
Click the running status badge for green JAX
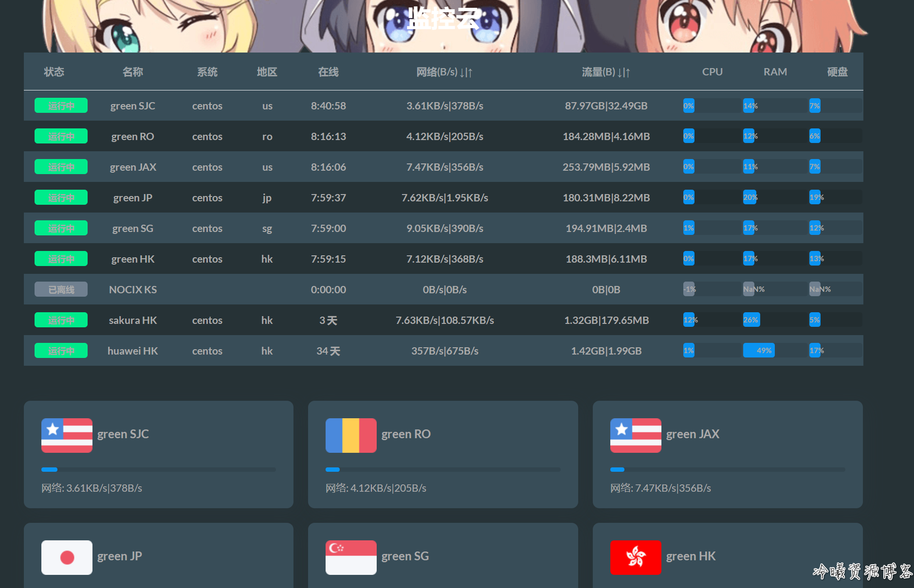(61, 167)
